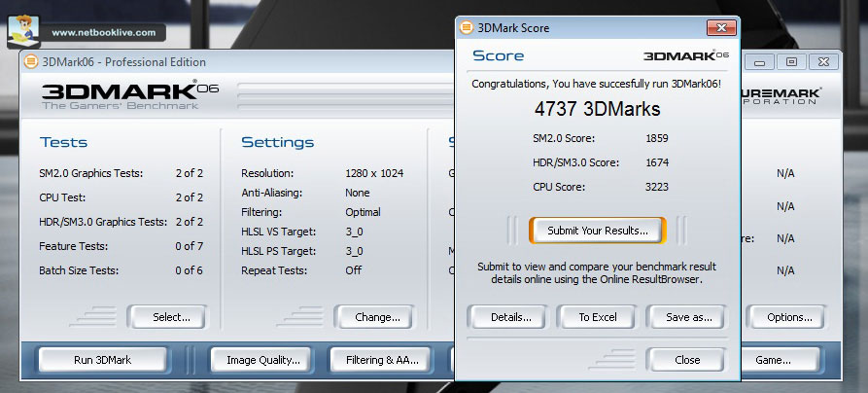Click the 3DMark06 logo in Score dialog
Image resolution: width=868 pixels, height=393 pixels.
pyautogui.click(x=686, y=55)
